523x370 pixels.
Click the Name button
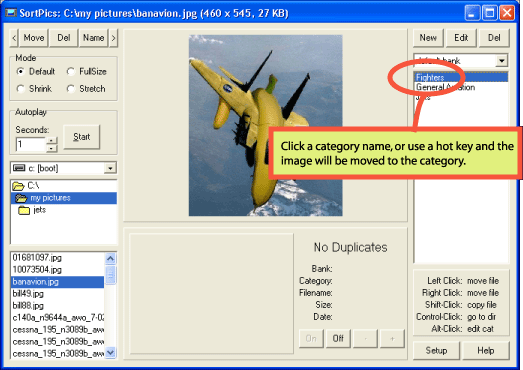click(93, 38)
